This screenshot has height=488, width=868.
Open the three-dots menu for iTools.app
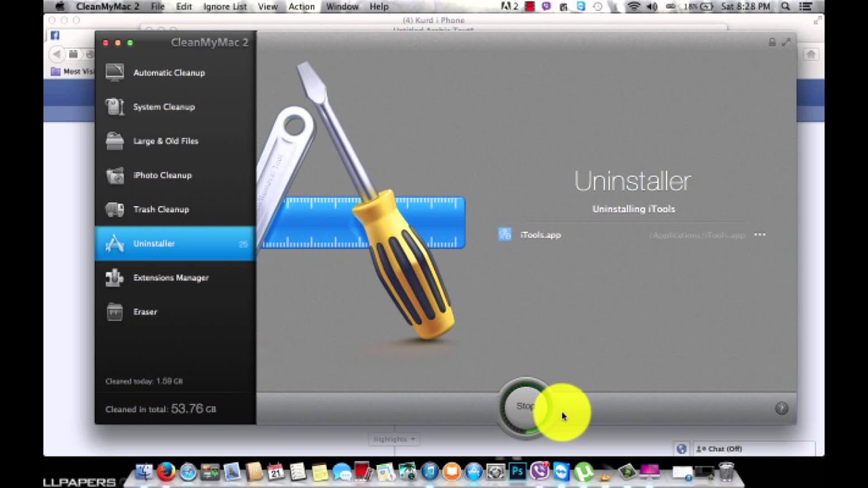759,235
